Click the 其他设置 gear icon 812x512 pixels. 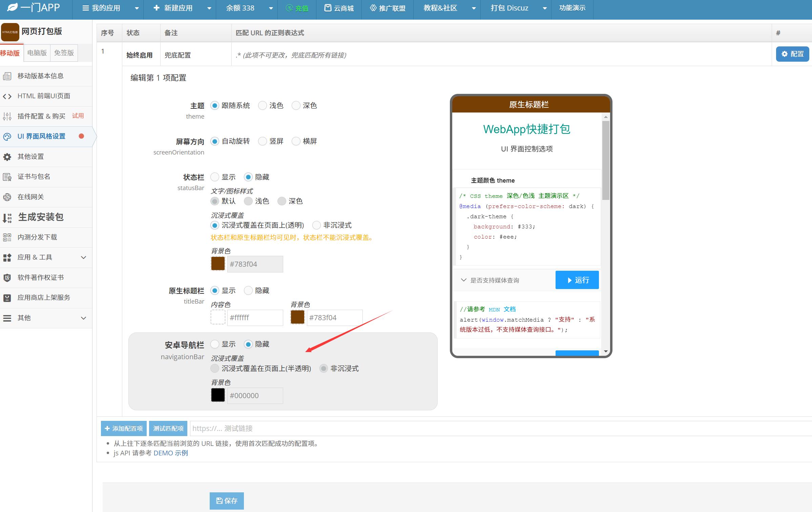pos(7,157)
